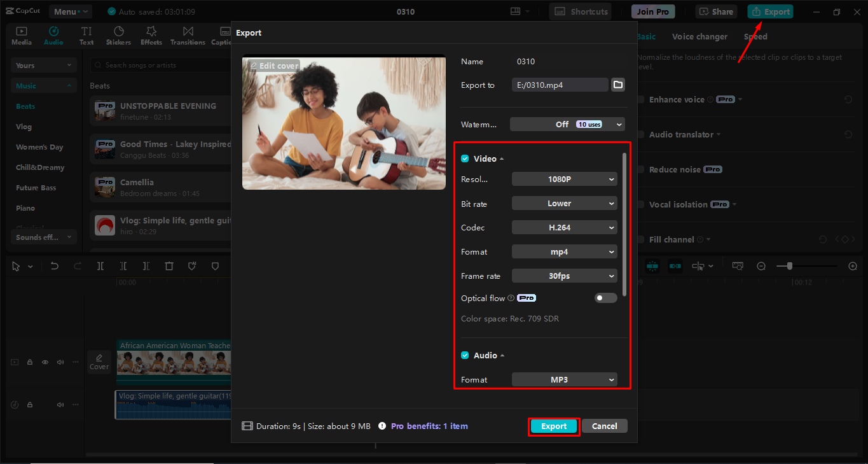Open the Transitions panel
868x464 pixels.
[188, 36]
